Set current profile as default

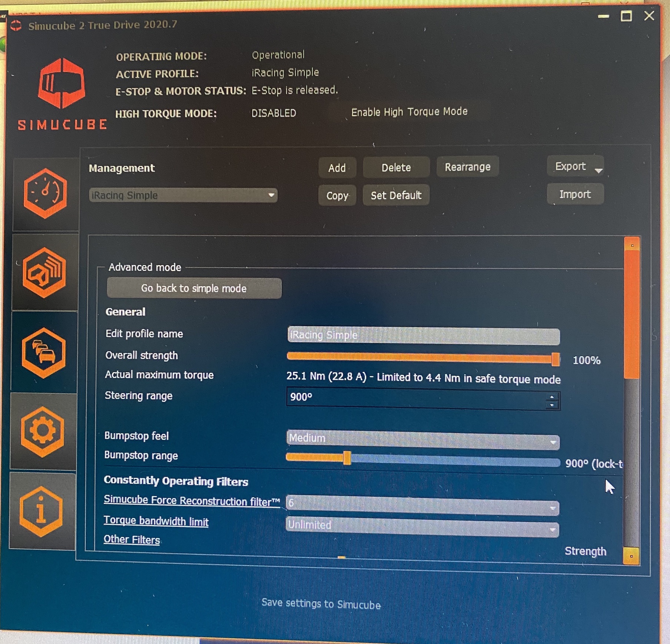click(x=396, y=195)
